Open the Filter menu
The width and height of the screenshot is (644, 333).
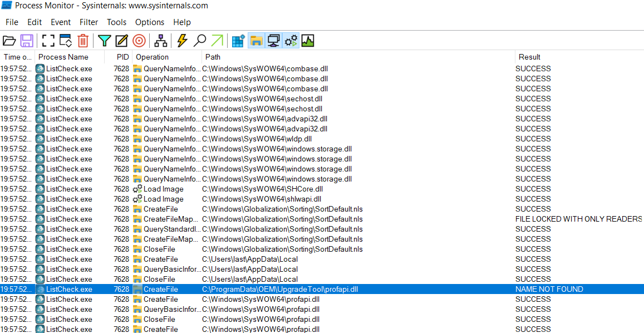pyautogui.click(x=89, y=22)
